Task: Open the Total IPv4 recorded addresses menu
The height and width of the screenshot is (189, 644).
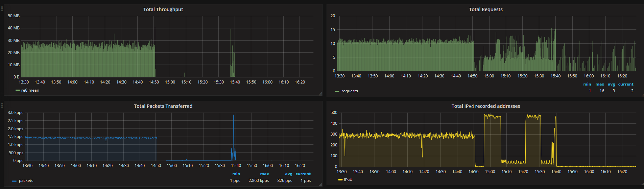Action: (486, 106)
